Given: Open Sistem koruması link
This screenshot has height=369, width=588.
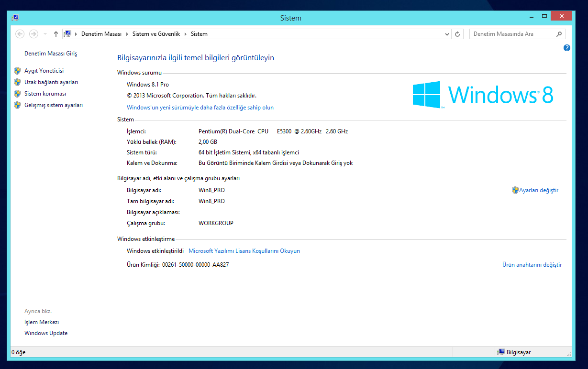Looking at the screenshot, I should coord(45,94).
